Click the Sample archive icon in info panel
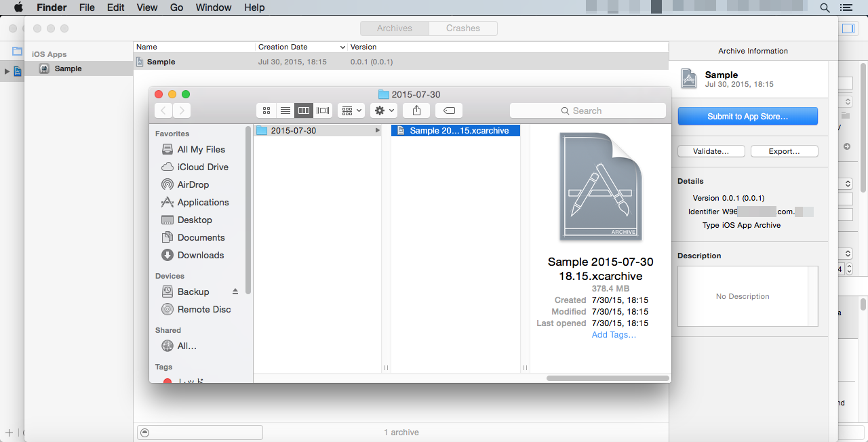The image size is (868, 442). (x=689, y=79)
